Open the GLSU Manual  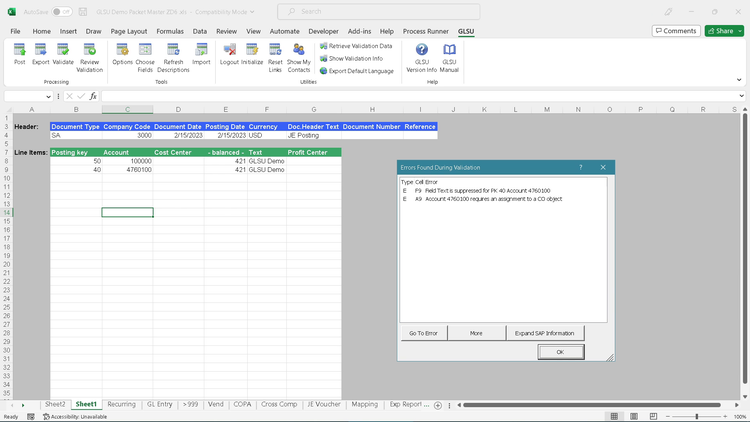point(449,57)
